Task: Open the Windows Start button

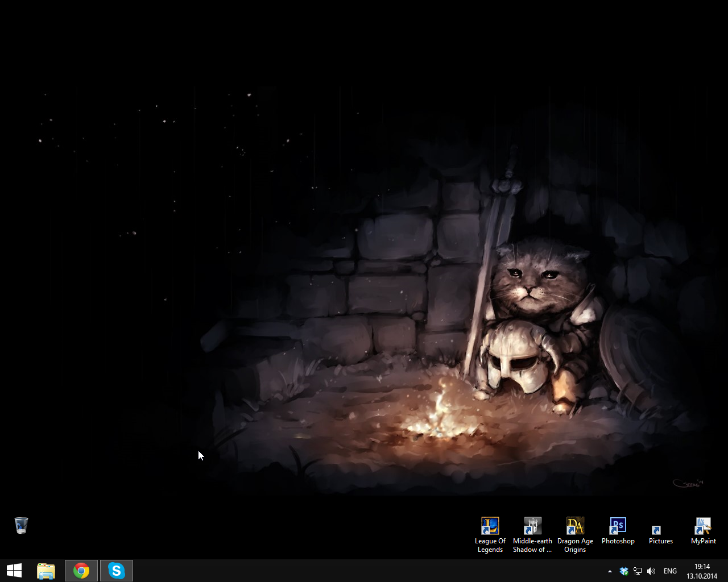Action: coord(14,571)
